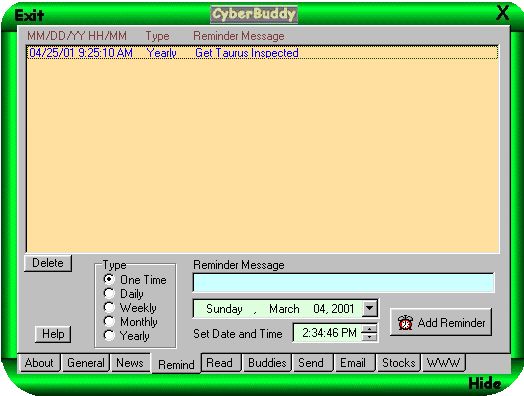Choose the Daily reminder type
This screenshot has height=396, width=524.
[x=109, y=293]
